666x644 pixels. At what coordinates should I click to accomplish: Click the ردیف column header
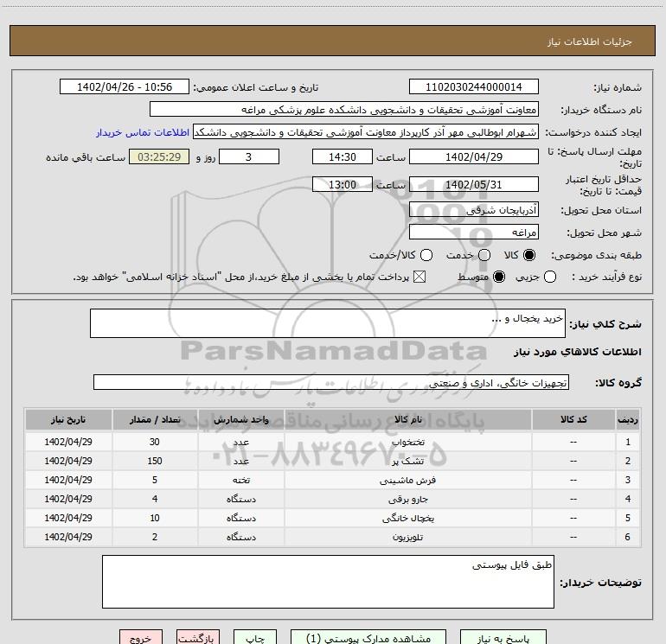[x=628, y=419]
